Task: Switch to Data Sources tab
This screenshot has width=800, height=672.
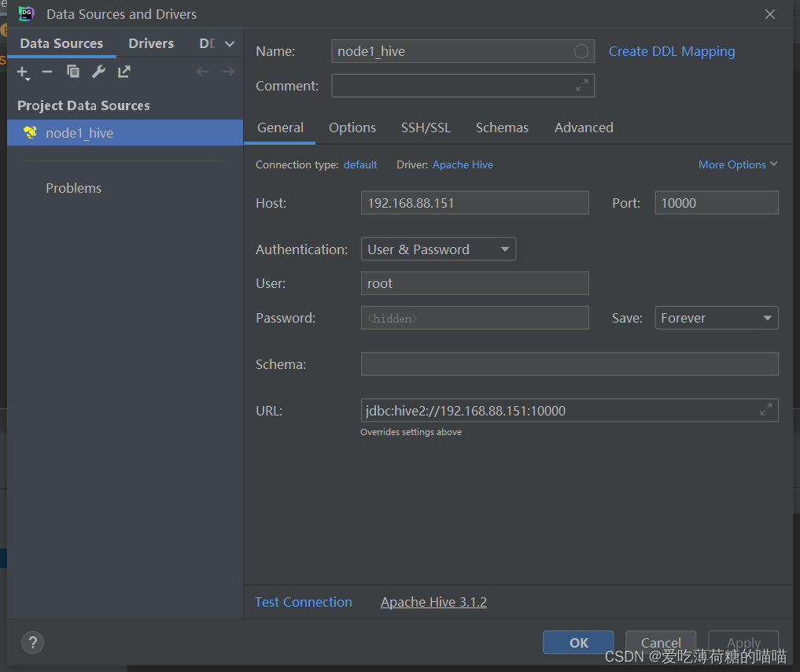Action: (x=61, y=43)
